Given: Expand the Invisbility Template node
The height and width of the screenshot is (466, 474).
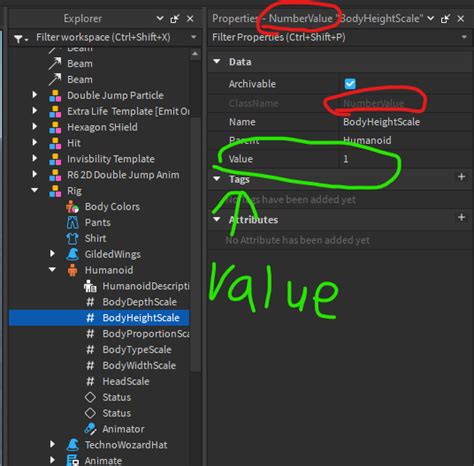Looking at the screenshot, I should pyautogui.click(x=35, y=158).
